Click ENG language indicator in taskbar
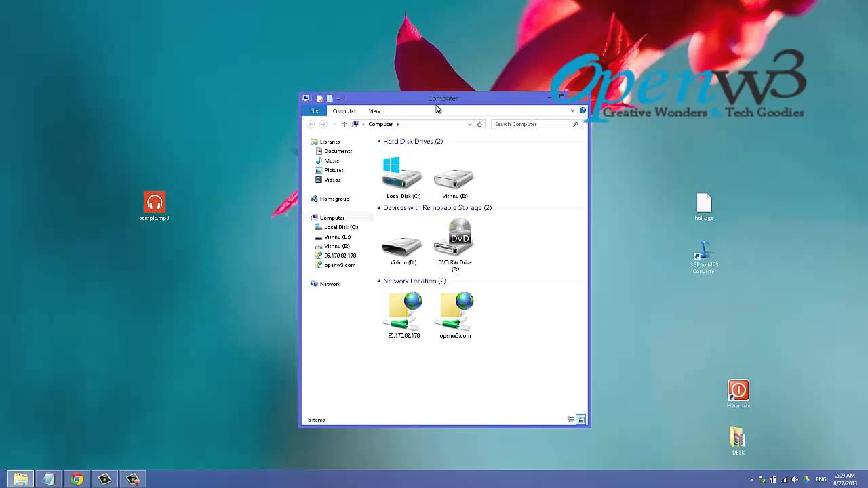The width and height of the screenshot is (868, 488). click(x=821, y=480)
